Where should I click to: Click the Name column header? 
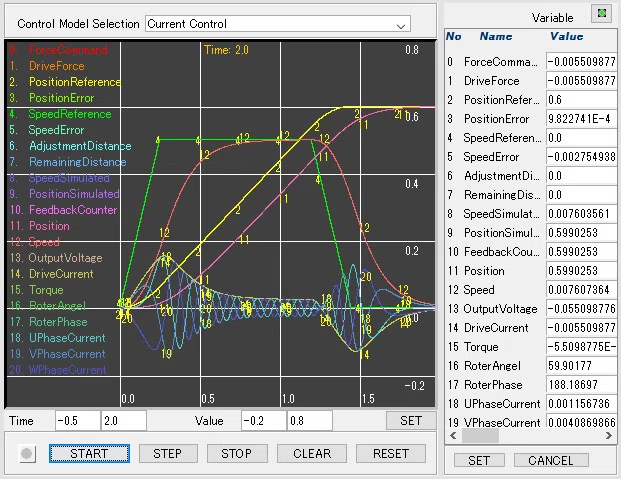496,36
